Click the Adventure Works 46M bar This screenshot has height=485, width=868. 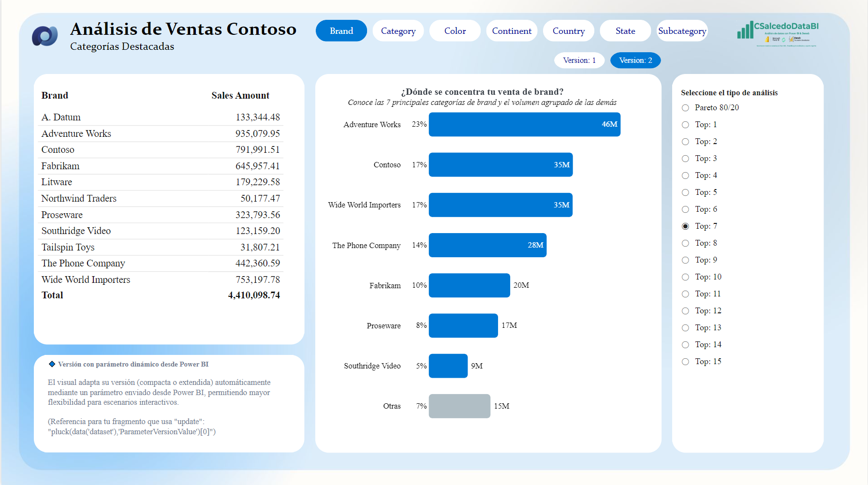tap(524, 125)
